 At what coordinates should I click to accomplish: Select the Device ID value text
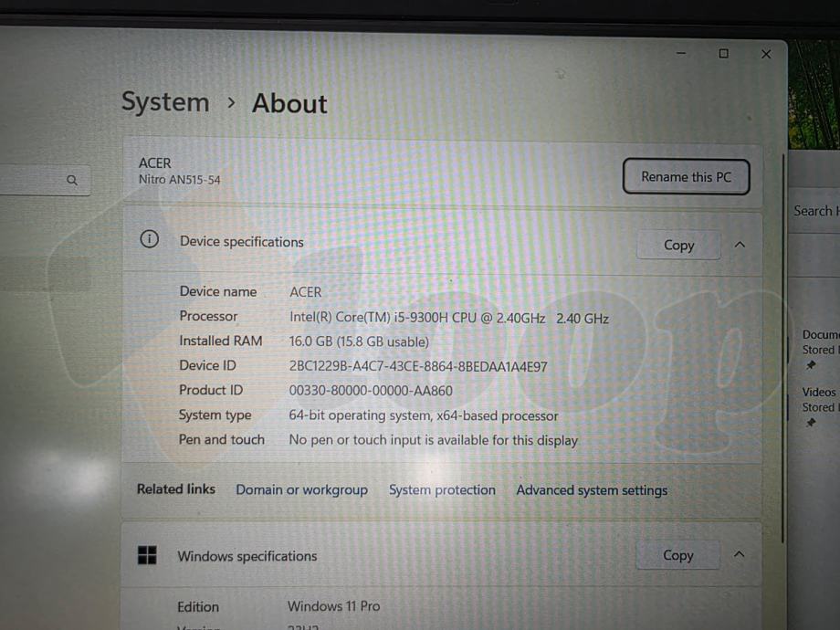(x=418, y=366)
